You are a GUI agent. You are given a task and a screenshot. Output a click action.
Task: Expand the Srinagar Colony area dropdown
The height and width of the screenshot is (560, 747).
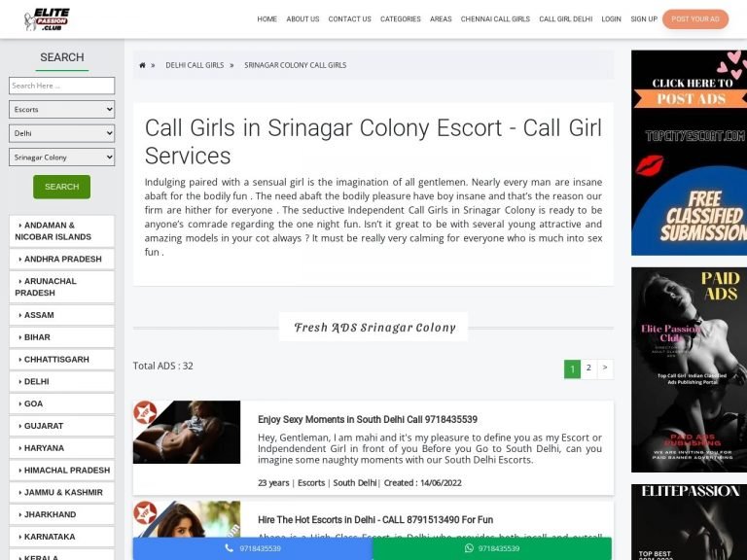[61, 157]
